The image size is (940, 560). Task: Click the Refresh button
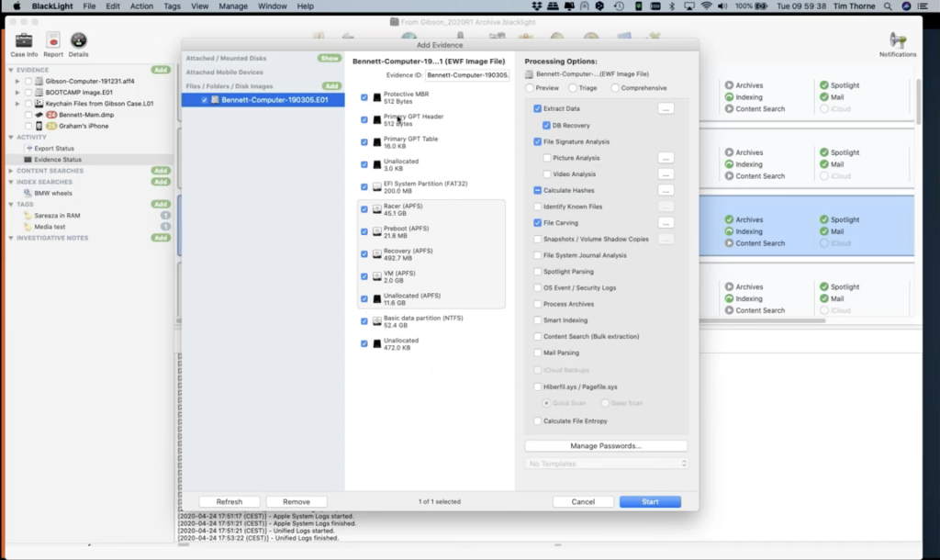coord(229,502)
